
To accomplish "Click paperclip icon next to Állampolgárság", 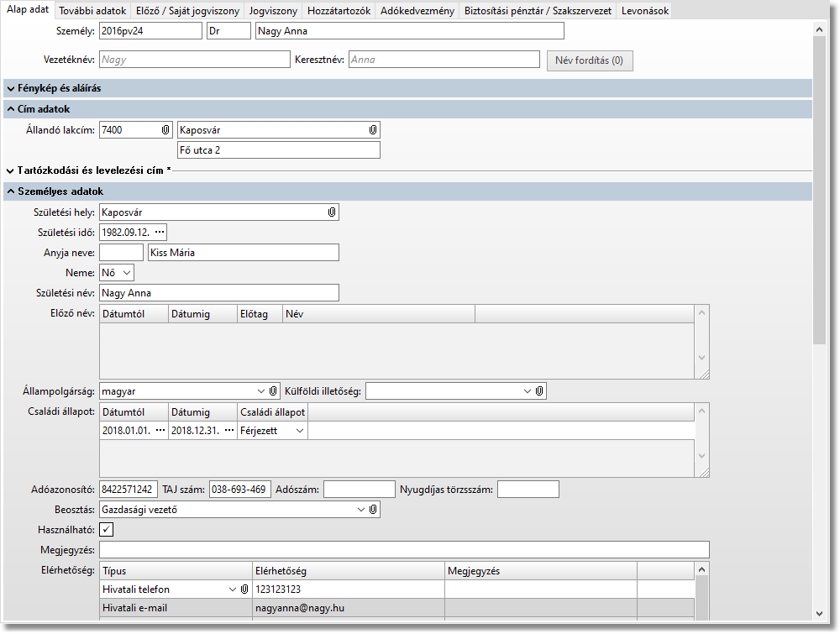I will tap(273, 390).
